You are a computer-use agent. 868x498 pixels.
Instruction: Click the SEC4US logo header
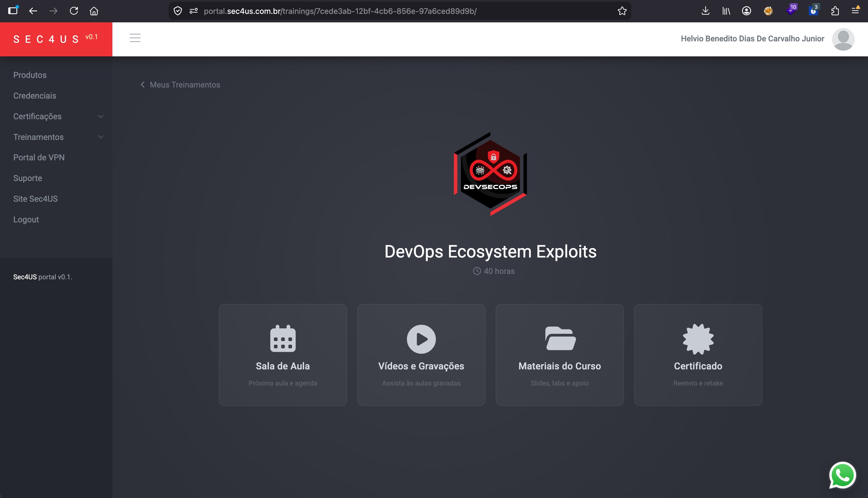click(46, 39)
